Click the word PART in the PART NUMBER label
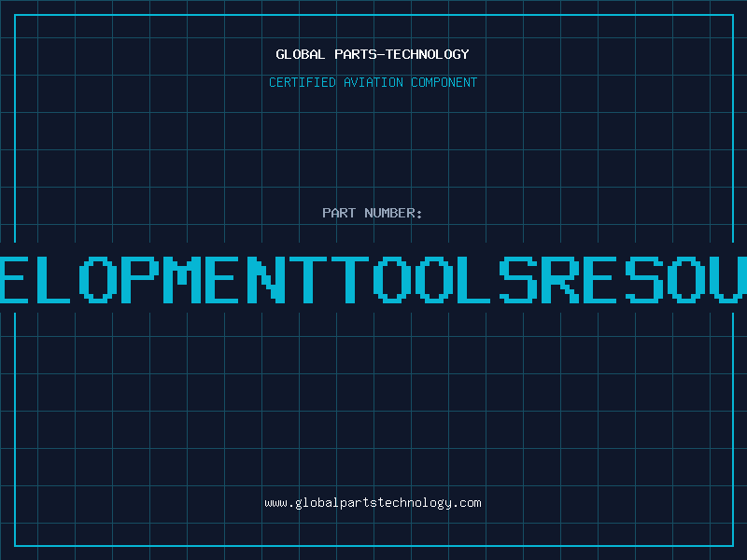Screen dimensions: 747x560 point(340,213)
